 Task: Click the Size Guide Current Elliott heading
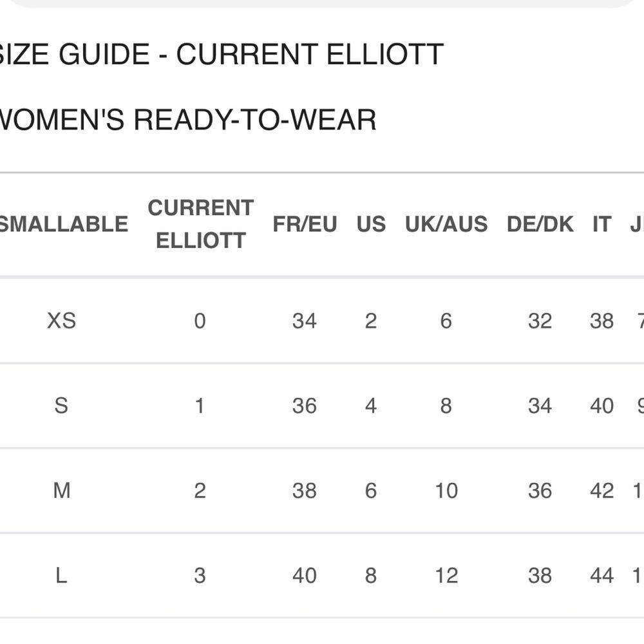point(220,54)
